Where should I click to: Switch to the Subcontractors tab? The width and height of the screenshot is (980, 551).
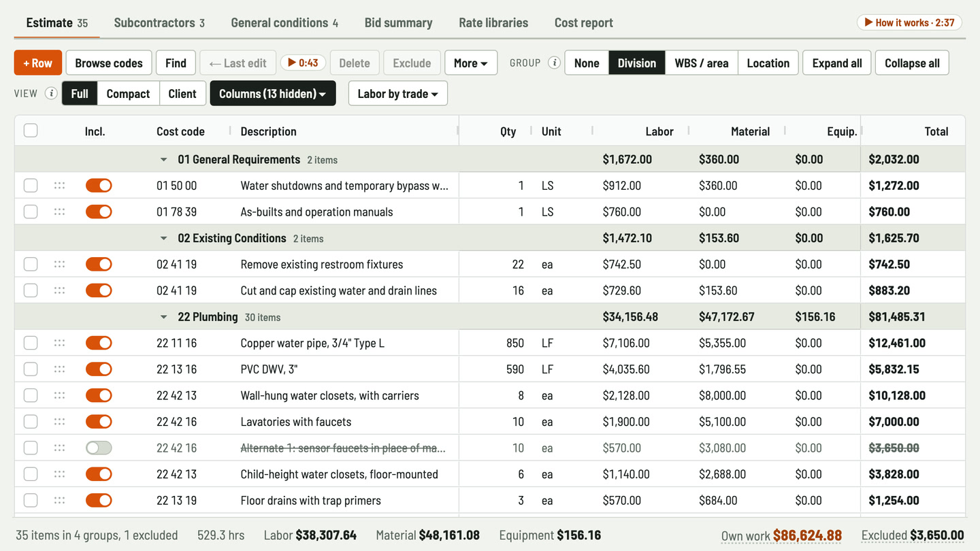tap(159, 22)
